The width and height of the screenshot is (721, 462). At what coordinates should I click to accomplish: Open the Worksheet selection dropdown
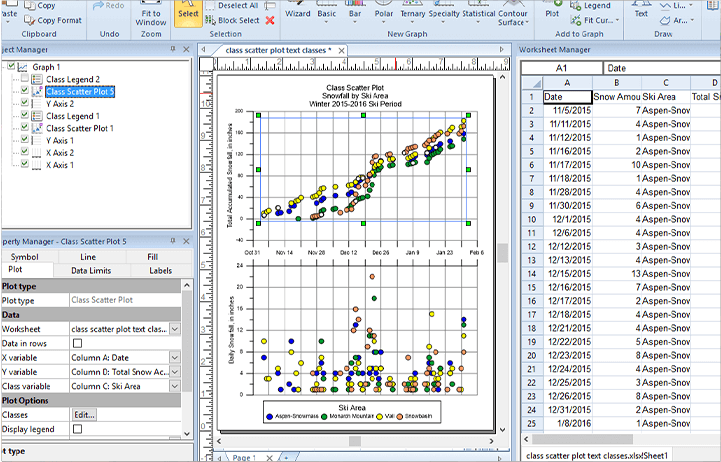click(x=174, y=329)
